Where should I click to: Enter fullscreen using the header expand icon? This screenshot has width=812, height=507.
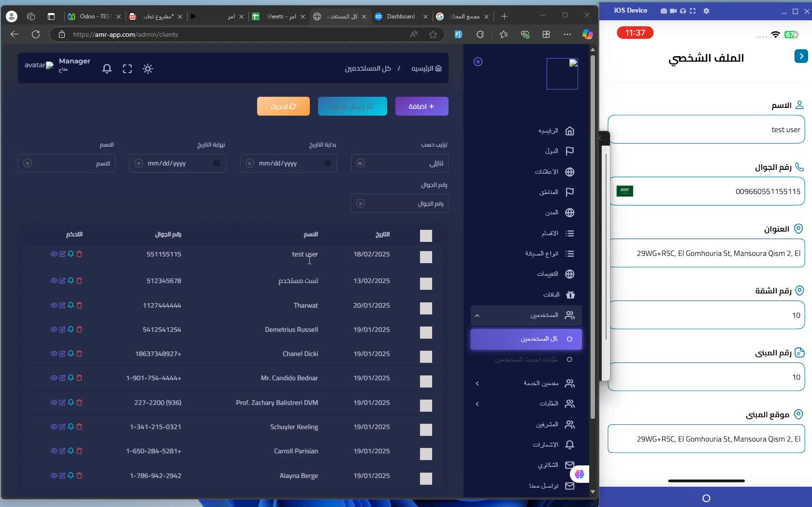pos(127,69)
